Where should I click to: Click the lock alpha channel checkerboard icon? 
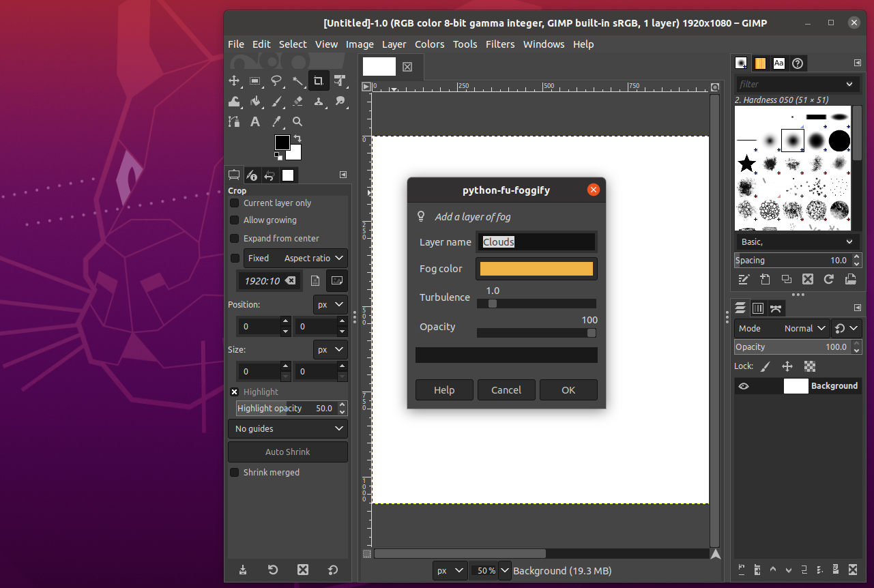[x=809, y=366]
